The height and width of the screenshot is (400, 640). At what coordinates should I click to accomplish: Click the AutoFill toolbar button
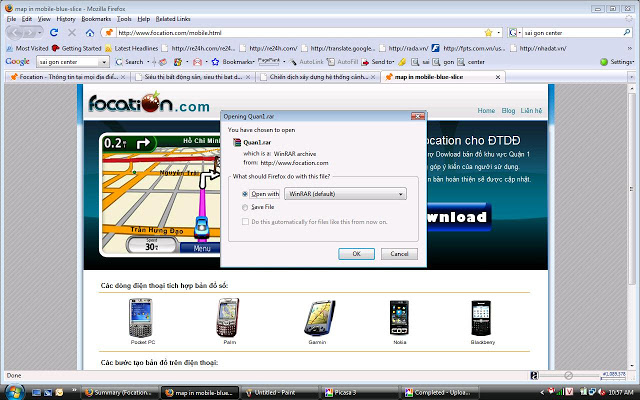point(342,62)
